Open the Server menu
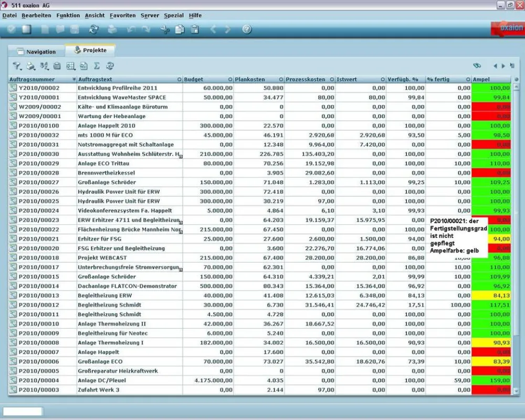525x420 pixels. (x=150, y=15)
